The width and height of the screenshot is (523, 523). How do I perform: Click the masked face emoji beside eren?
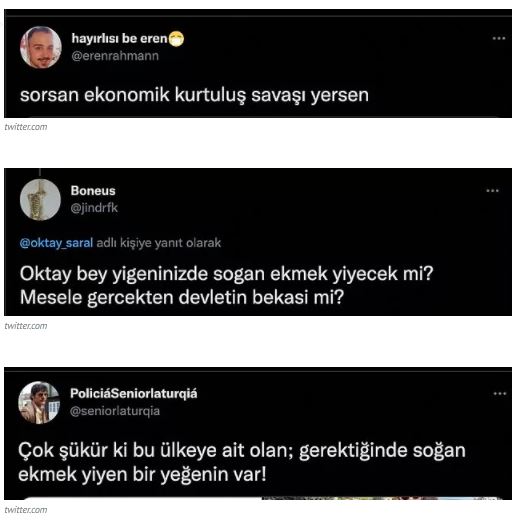coord(176,39)
